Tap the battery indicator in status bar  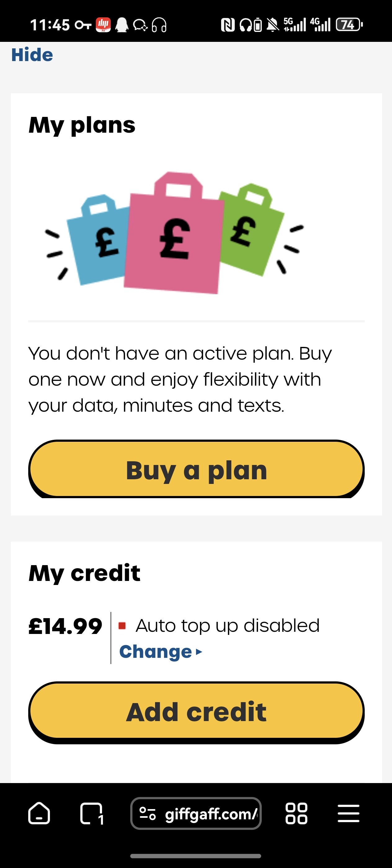[349, 24]
